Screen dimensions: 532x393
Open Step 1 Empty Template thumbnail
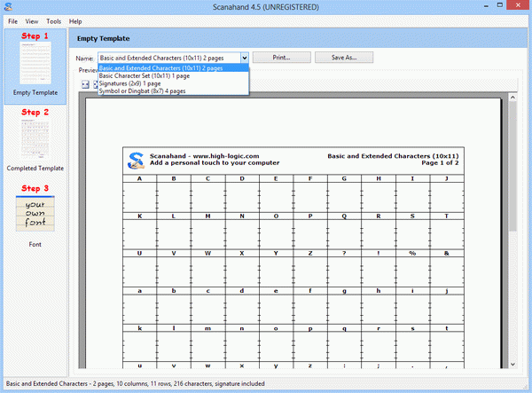pos(35,63)
